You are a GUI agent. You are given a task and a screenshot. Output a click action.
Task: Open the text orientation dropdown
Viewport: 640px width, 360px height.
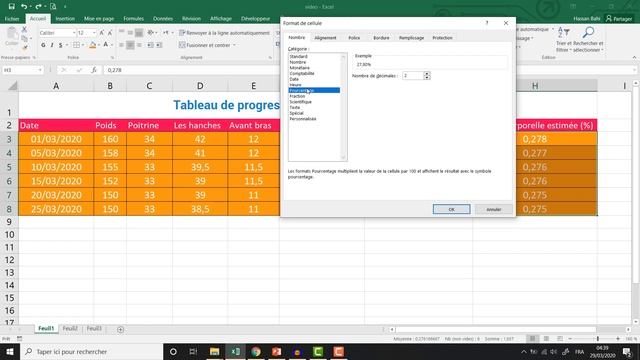tap(151, 33)
